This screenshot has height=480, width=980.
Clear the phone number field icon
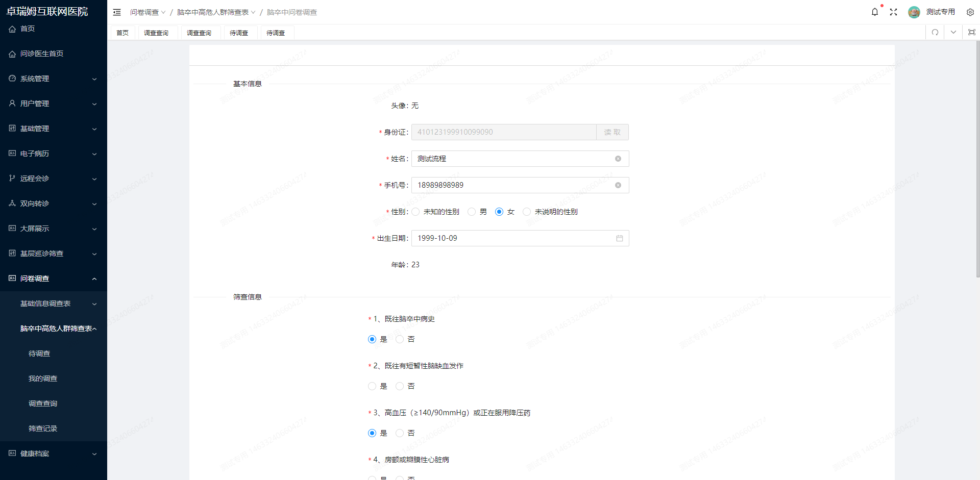pyautogui.click(x=618, y=185)
